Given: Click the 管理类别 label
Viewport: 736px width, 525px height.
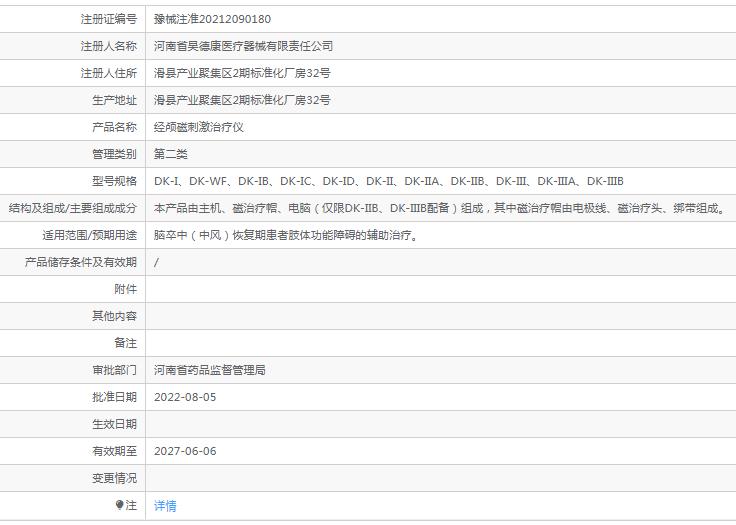Looking at the screenshot, I should click(114, 154).
